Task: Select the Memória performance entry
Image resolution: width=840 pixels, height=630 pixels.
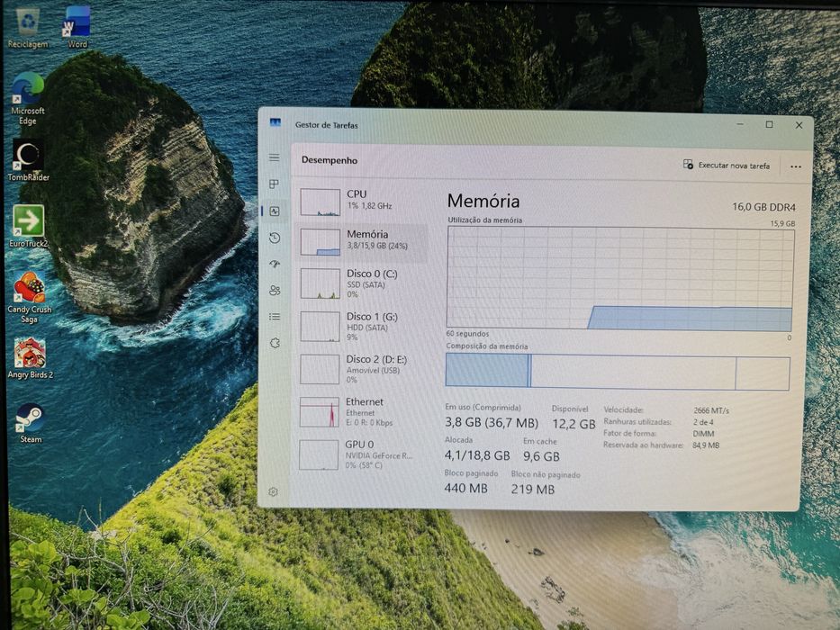Action: pos(362,242)
